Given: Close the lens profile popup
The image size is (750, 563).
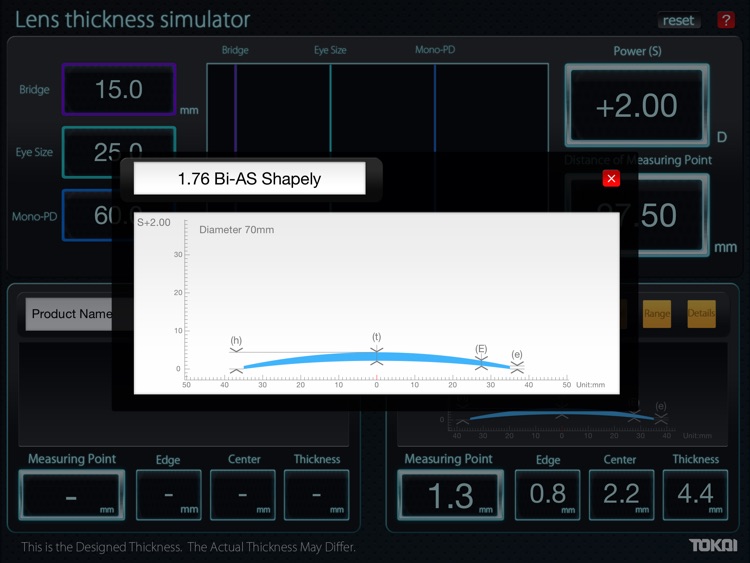Looking at the screenshot, I should 611,179.
